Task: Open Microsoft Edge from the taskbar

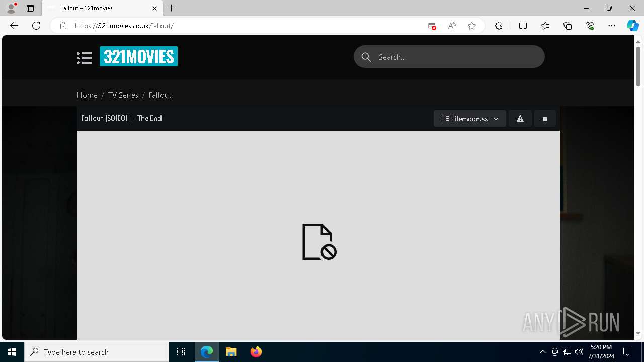Action: click(x=207, y=352)
